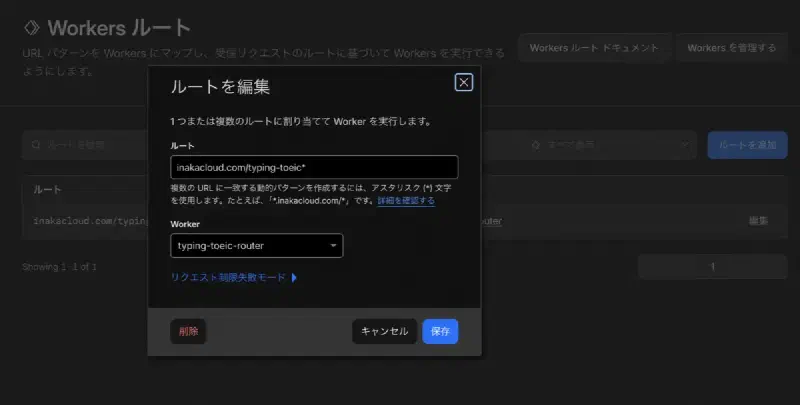
Task: Click the Workers ルート title icon
Action: (32, 28)
